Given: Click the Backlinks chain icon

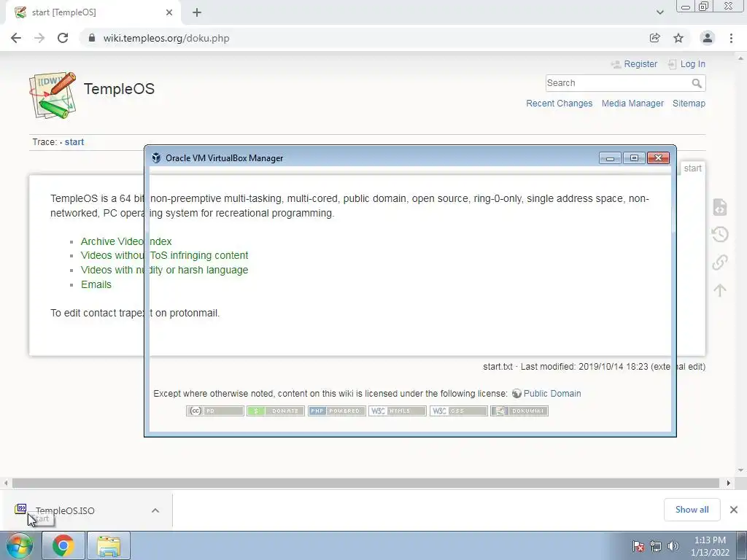Looking at the screenshot, I should click(x=720, y=262).
